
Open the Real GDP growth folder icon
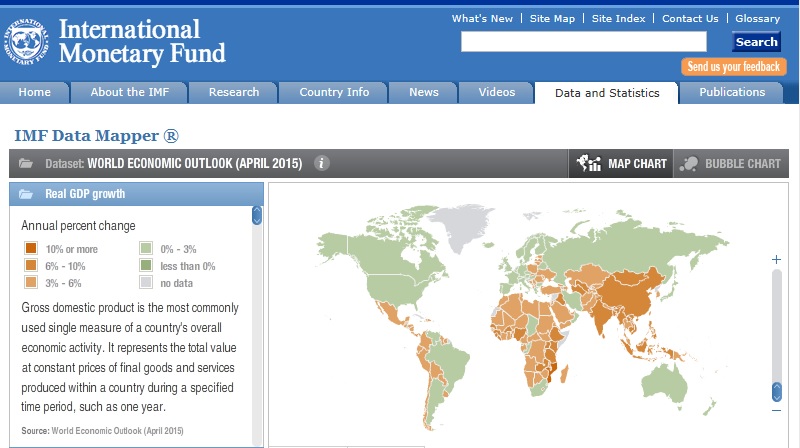[26, 194]
